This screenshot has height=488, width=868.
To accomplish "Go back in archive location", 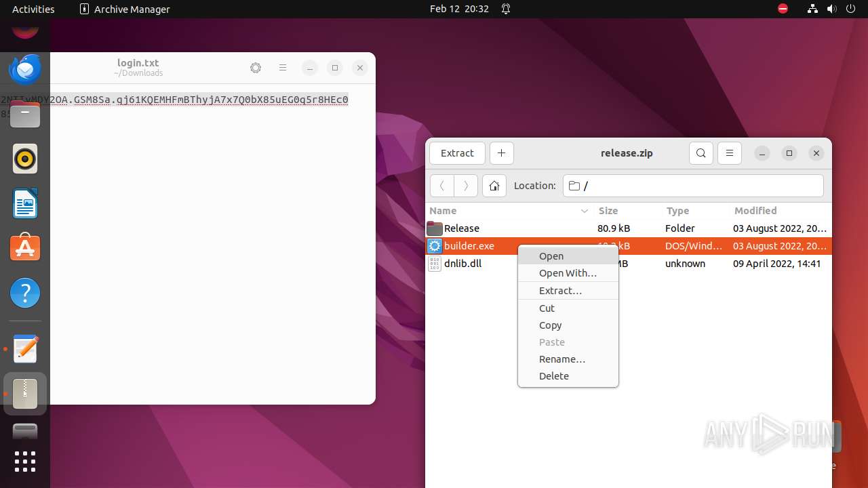I will coord(442,186).
